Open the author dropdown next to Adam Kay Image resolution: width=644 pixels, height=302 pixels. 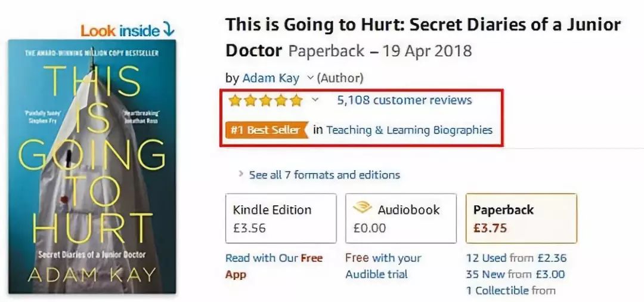click(x=311, y=77)
